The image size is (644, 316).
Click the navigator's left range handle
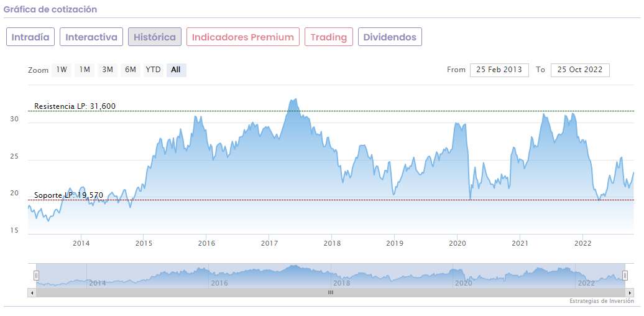pos(36,275)
